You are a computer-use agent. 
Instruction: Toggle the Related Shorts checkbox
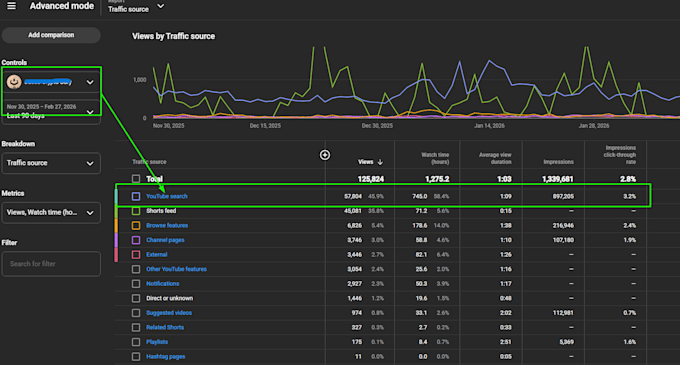coord(136,327)
